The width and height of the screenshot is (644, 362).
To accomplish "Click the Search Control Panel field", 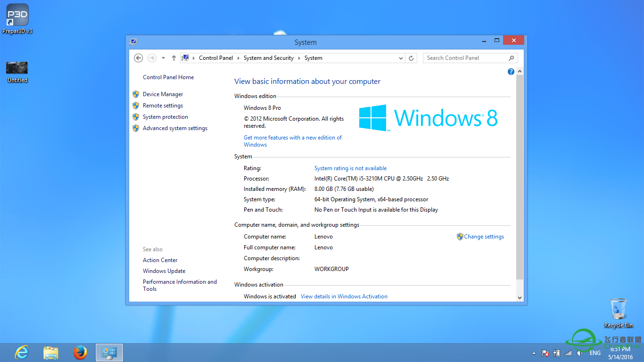I will pos(465,58).
